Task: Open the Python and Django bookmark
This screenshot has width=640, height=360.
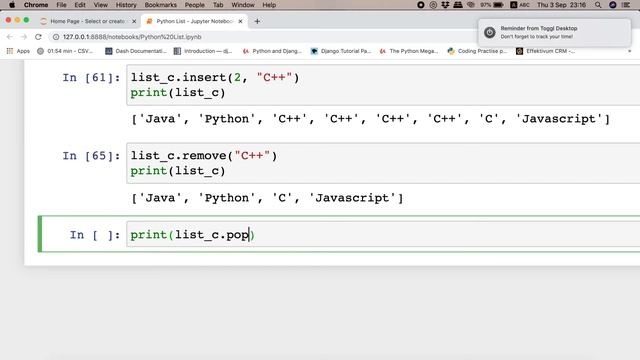Action: coord(272,51)
